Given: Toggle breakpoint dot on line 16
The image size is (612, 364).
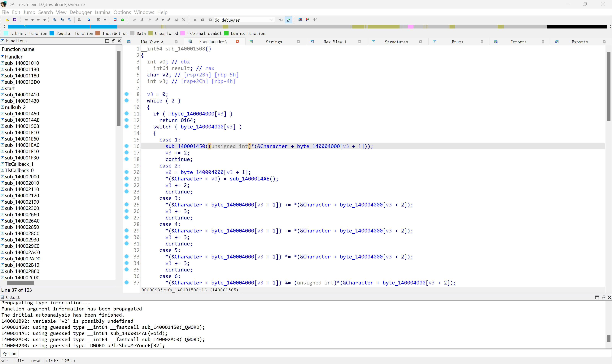Looking at the screenshot, I should tap(127, 146).
